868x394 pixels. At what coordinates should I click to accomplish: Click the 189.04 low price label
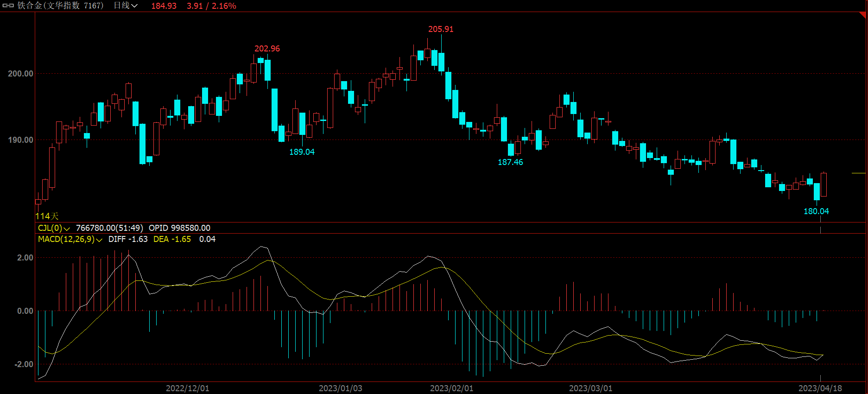click(302, 152)
